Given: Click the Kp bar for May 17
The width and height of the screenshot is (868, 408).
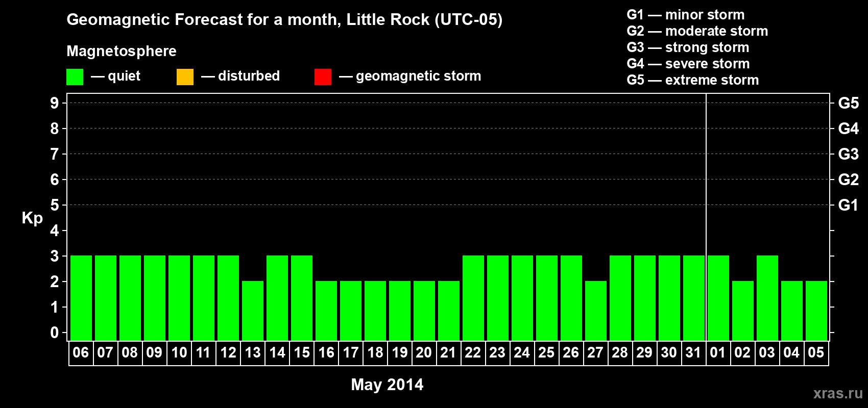Looking at the screenshot, I should click(x=351, y=311).
